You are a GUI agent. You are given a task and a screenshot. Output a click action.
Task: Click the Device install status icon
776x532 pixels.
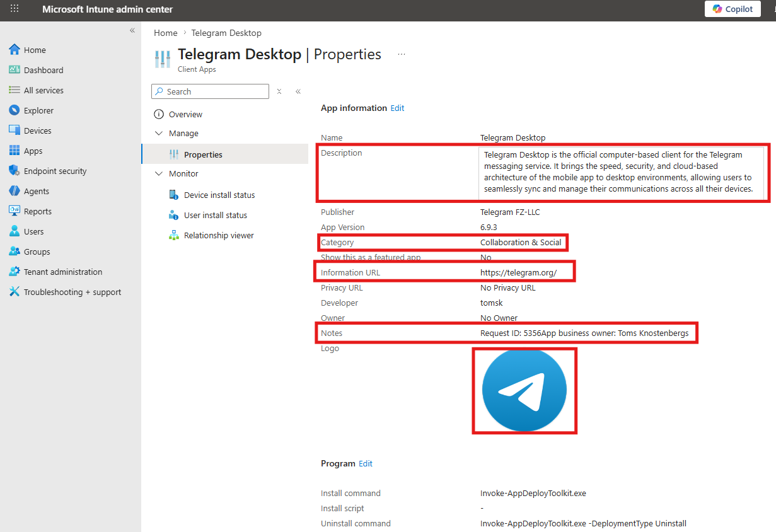174,195
